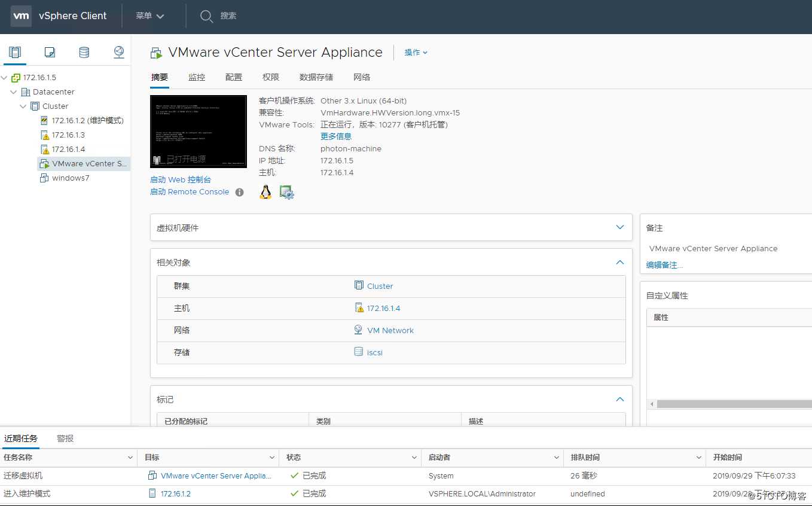Viewport: 812px width, 506px height.
Task: Click the VMware vm logo
Action: (x=21, y=16)
